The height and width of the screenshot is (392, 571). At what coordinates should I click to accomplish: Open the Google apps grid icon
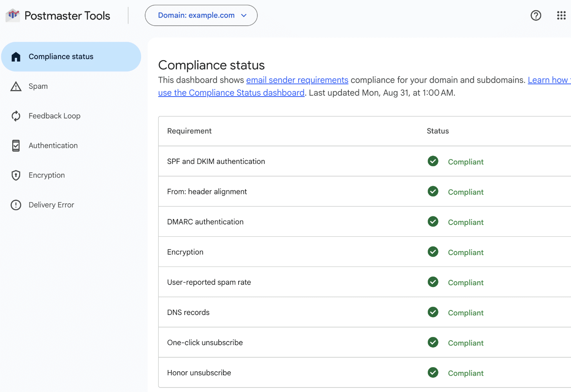click(561, 15)
